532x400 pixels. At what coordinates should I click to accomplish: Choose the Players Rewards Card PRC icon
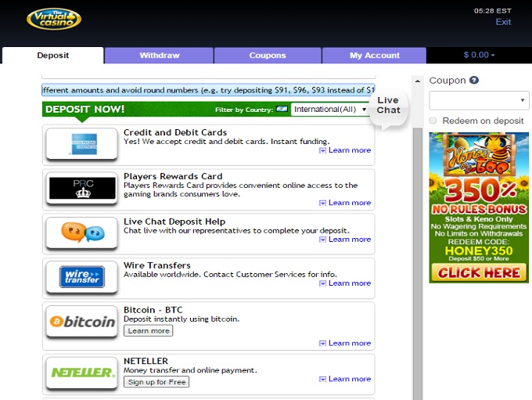[x=81, y=189]
